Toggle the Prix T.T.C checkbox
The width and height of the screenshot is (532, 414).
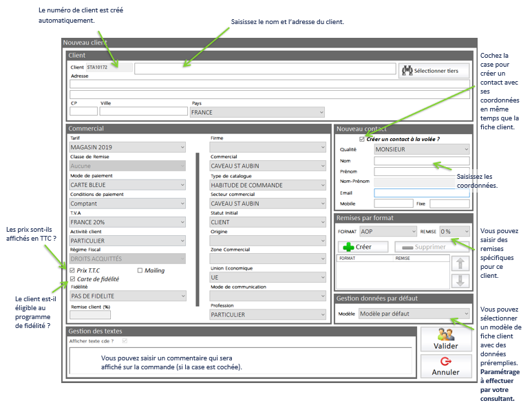pos(74,270)
